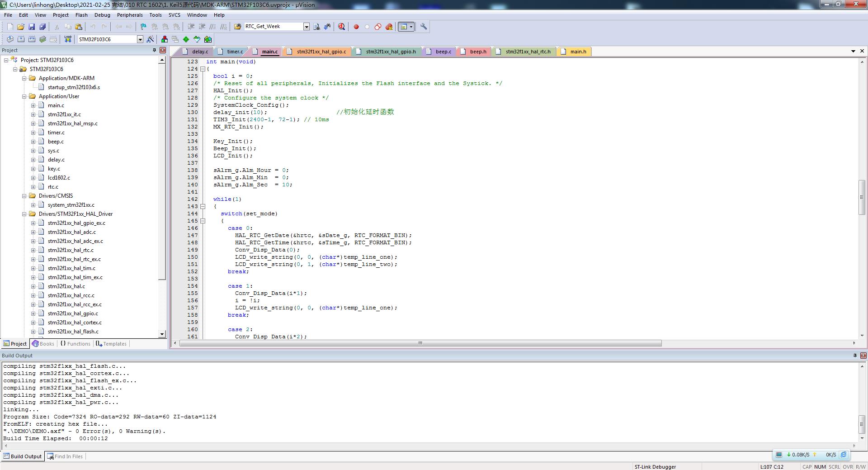The height and width of the screenshot is (470, 868).
Task: Click the Unindent selected text icon
Action: [202, 27]
